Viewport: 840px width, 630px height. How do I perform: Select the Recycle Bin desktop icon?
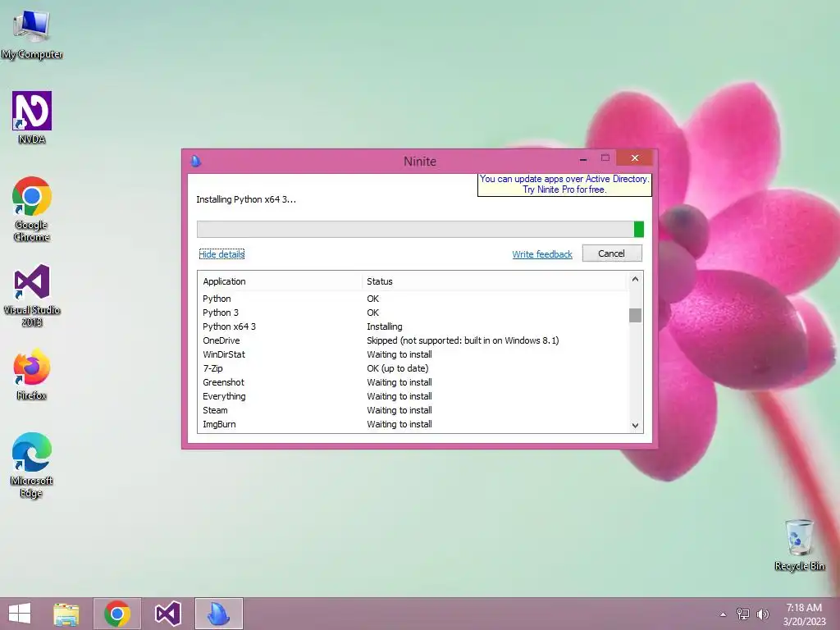pyautogui.click(x=799, y=545)
